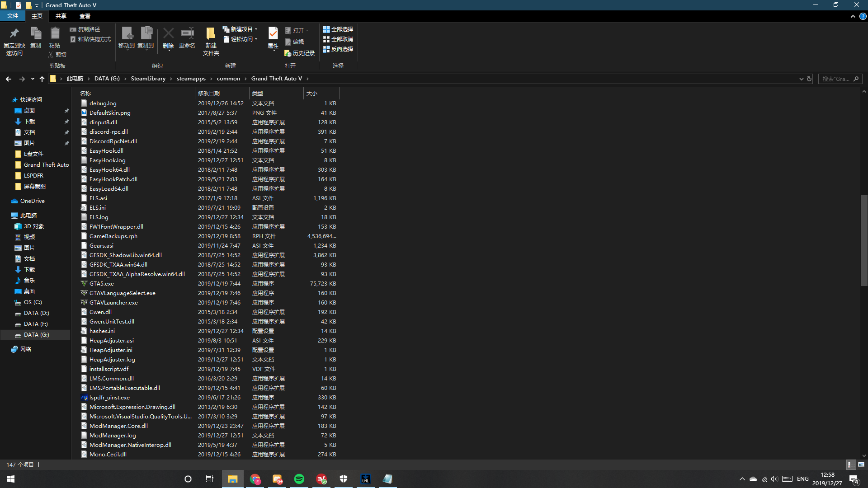Expand the recent locations dropdown arrow
Image resolution: width=868 pixels, height=488 pixels.
click(33, 79)
